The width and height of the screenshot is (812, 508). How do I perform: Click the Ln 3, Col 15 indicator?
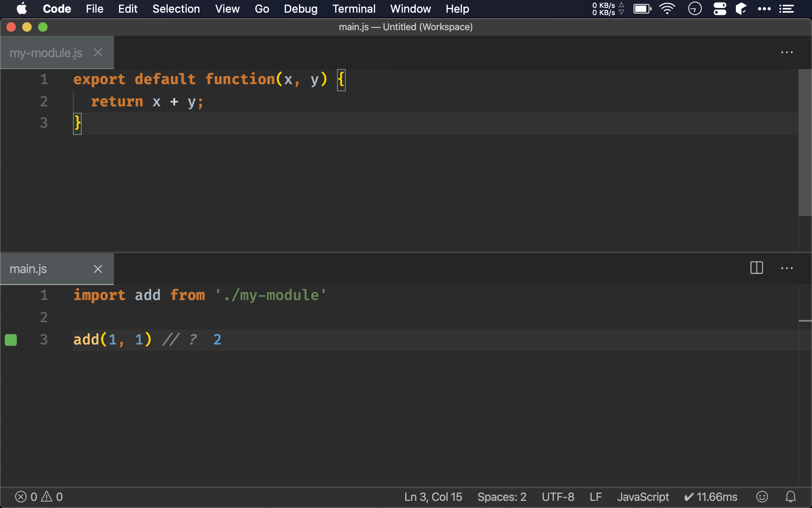coord(433,497)
